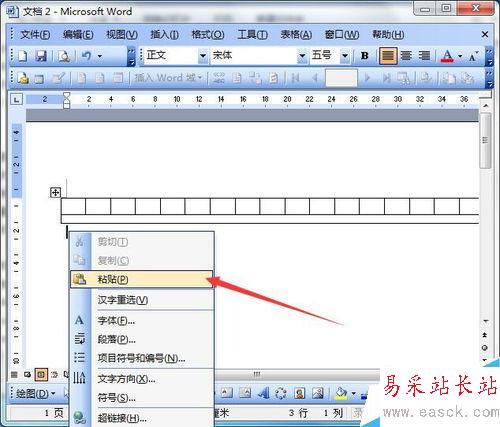This screenshot has width=500, height=427.
Task: Apply the red font color
Action: [x=447, y=56]
